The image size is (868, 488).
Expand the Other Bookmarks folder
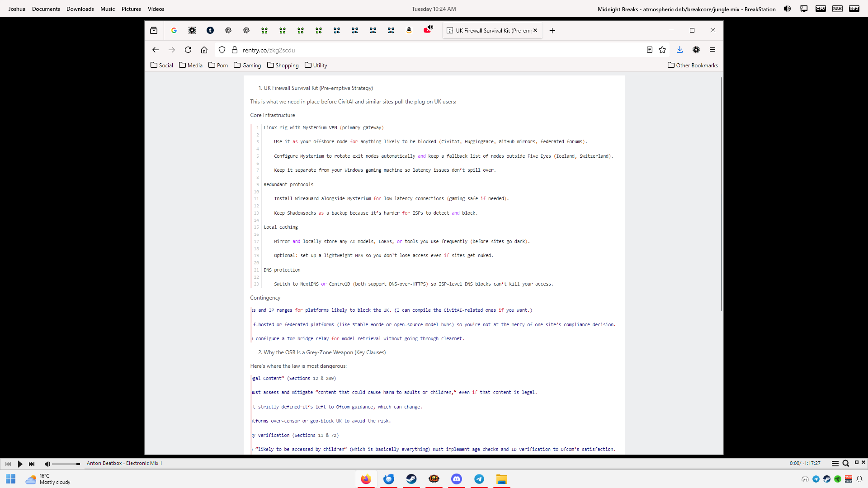click(x=693, y=65)
